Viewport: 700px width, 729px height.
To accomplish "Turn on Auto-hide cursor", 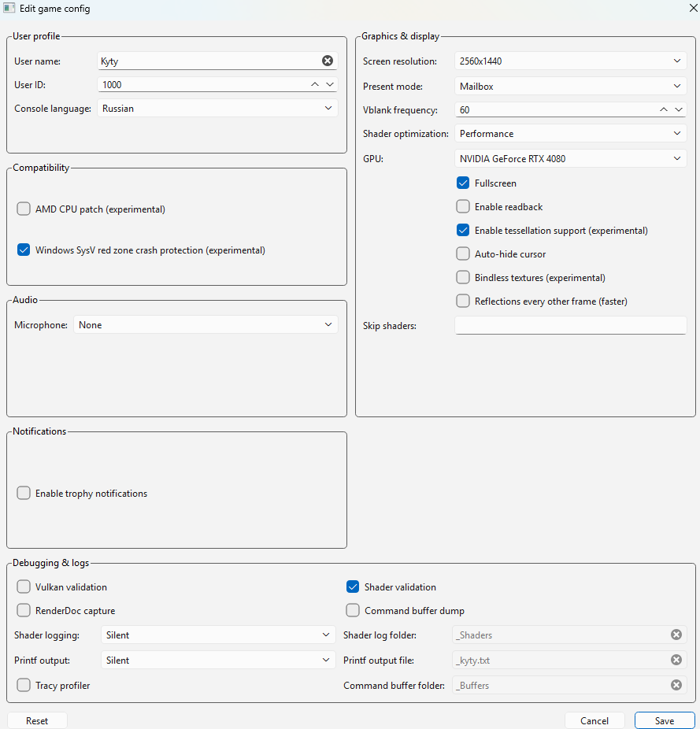I will click(463, 253).
